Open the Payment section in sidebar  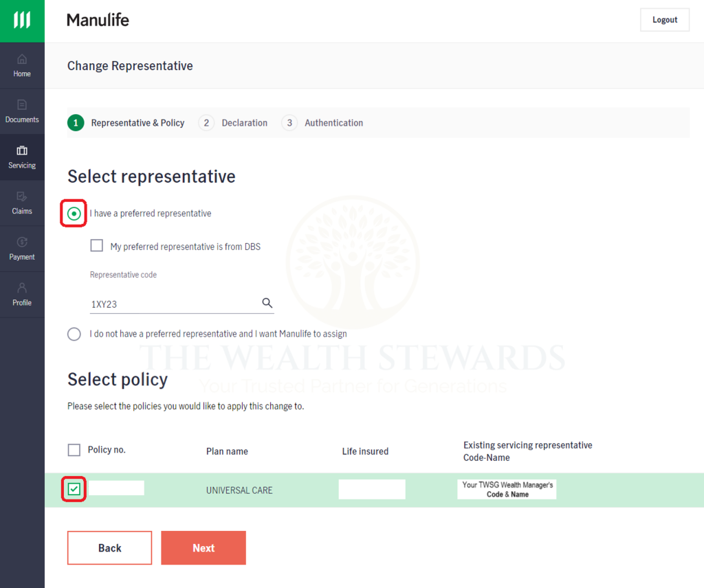click(x=22, y=249)
